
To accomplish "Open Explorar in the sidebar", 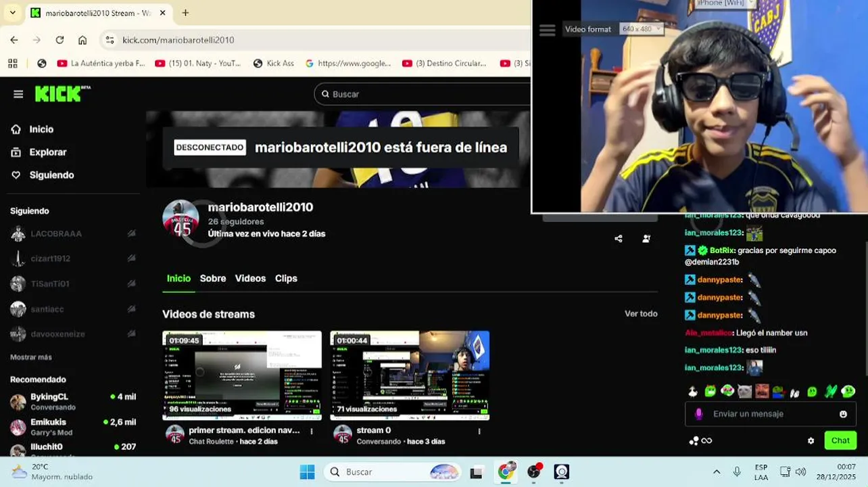I will pos(48,152).
